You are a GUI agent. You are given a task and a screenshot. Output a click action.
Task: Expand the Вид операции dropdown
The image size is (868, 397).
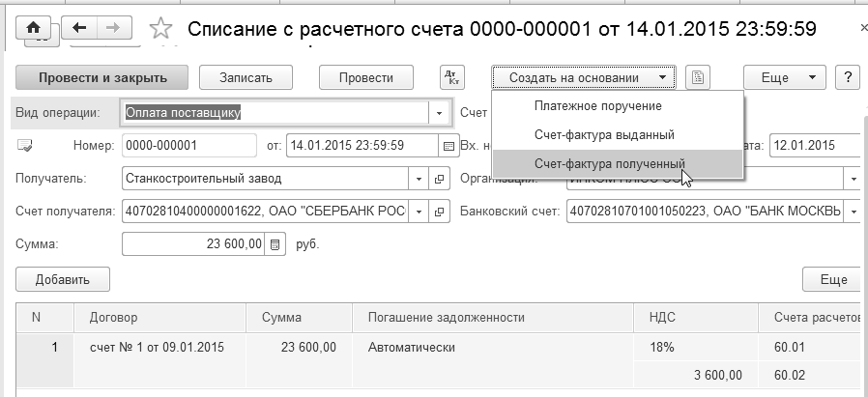point(439,112)
